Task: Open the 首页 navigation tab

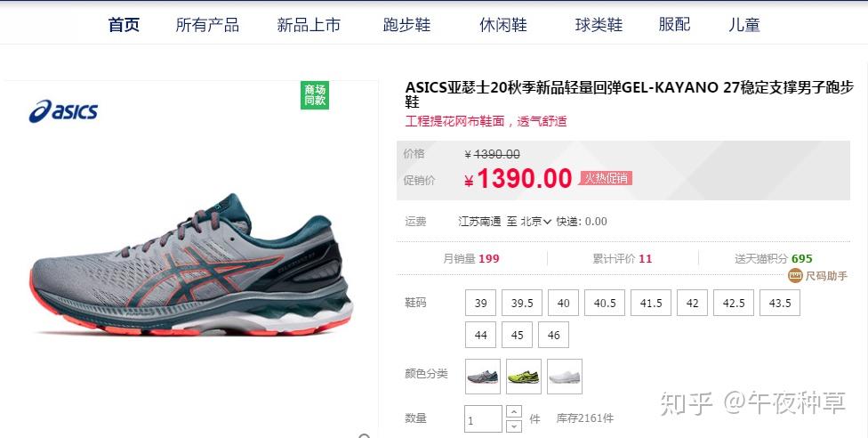Action: tap(124, 24)
